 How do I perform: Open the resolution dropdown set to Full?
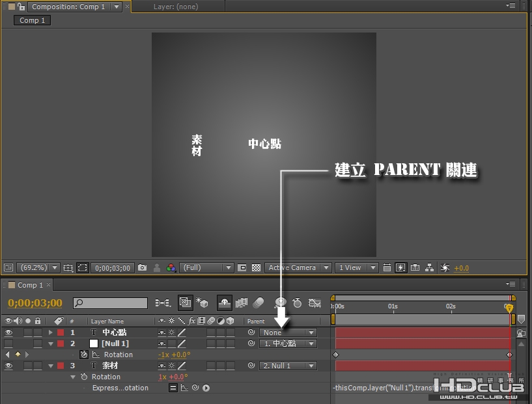(206, 268)
